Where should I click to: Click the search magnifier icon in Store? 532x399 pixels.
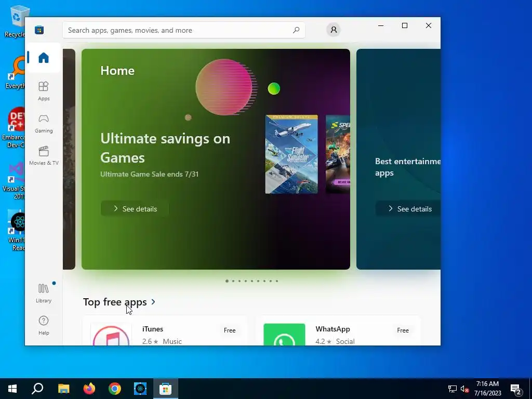pyautogui.click(x=296, y=30)
